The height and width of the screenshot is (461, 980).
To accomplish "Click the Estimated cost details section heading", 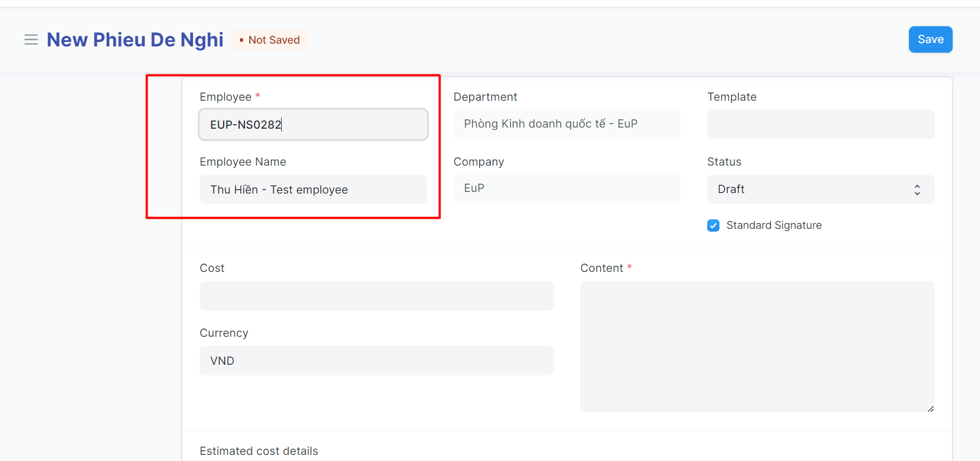I will 259,451.
